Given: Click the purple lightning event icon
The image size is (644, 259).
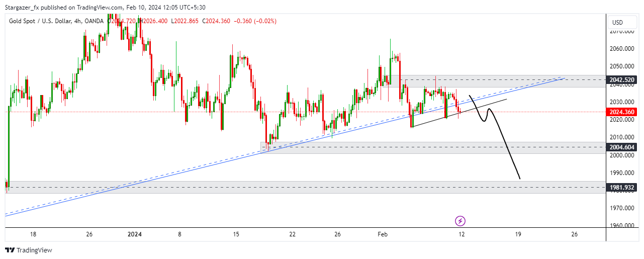Looking at the screenshot, I should pos(460,220).
